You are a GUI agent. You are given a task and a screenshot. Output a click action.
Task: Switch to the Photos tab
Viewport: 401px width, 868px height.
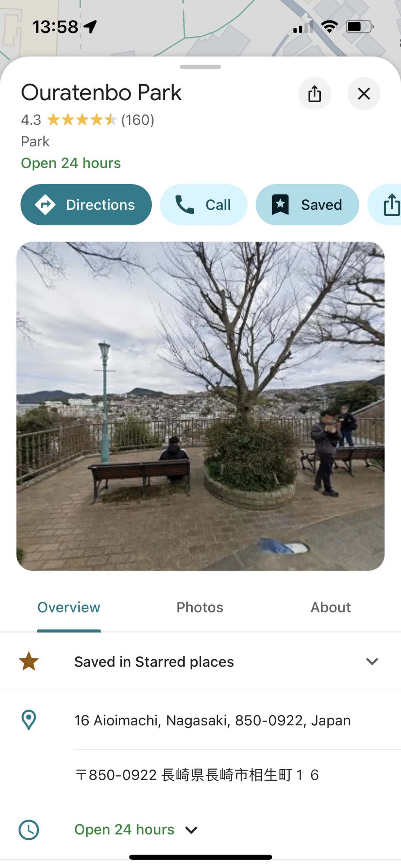200,607
